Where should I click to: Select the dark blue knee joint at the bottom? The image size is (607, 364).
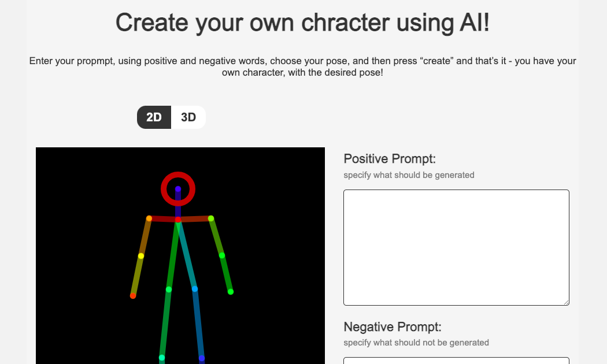click(x=202, y=359)
